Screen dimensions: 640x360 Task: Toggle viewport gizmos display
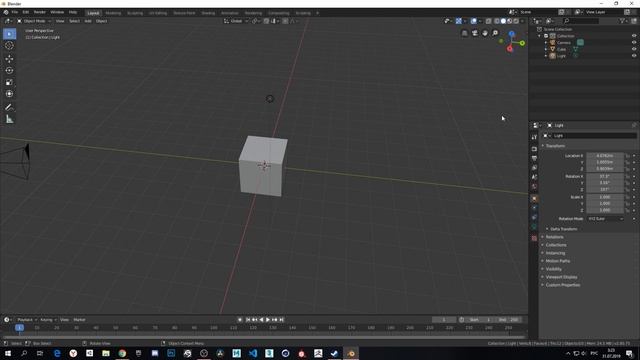coord(459,21)
